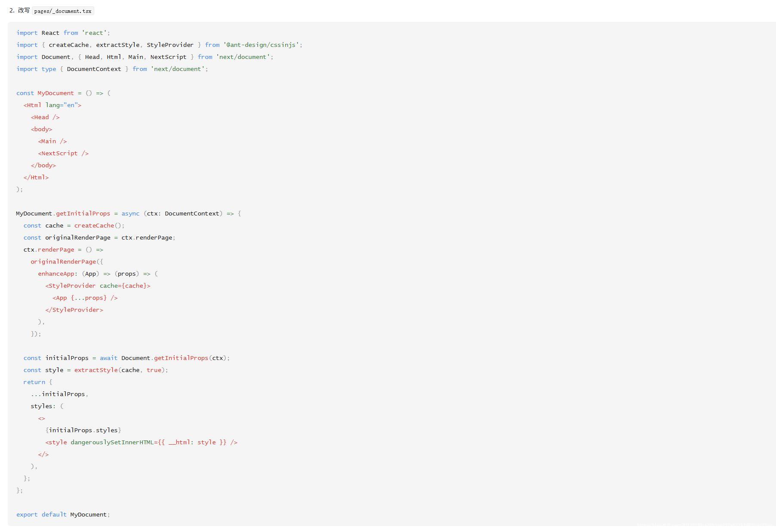Screen dimensions: 776x532
Task: Click the Html lang="en" opening tag
Action: coord(52,105)
